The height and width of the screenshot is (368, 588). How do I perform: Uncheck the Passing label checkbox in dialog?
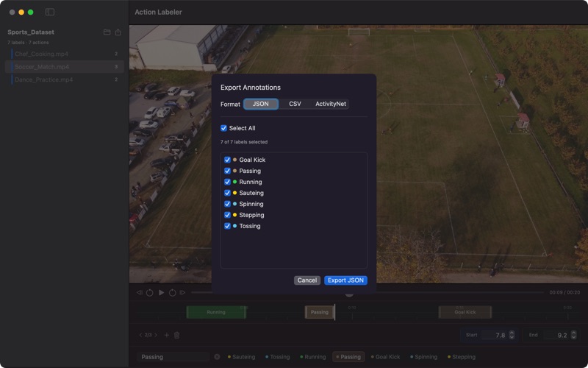click(227, 171)
